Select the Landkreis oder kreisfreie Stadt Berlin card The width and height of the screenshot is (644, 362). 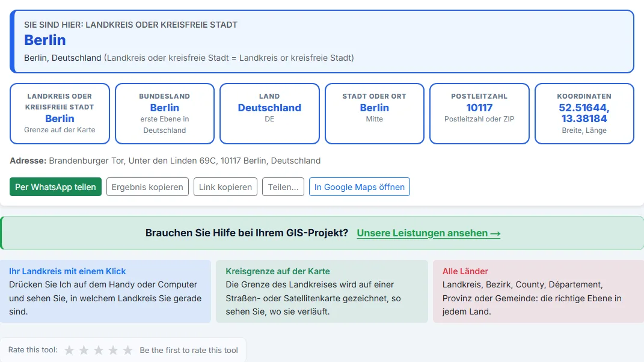[60, 114]
